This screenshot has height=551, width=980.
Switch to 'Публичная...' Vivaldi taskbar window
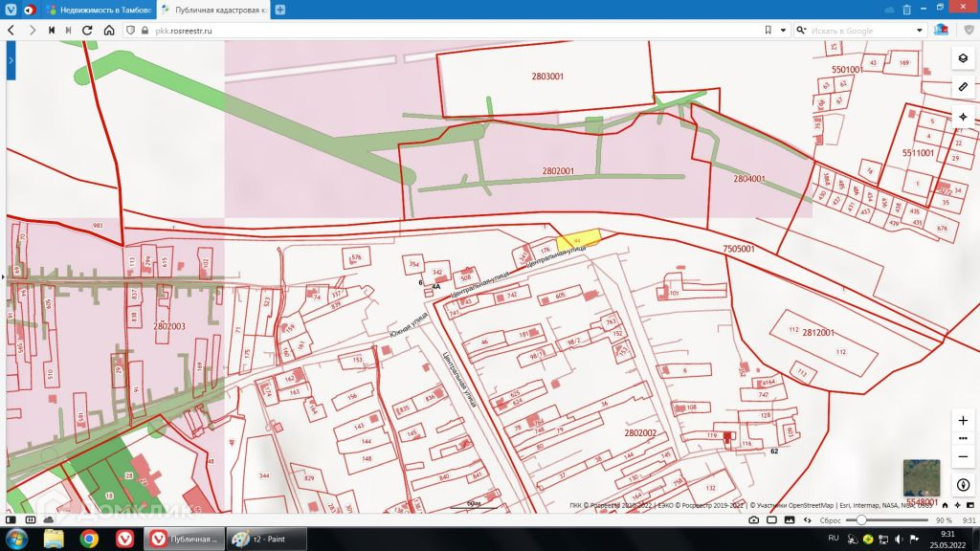pyautogui.click(x=183, y=539)
